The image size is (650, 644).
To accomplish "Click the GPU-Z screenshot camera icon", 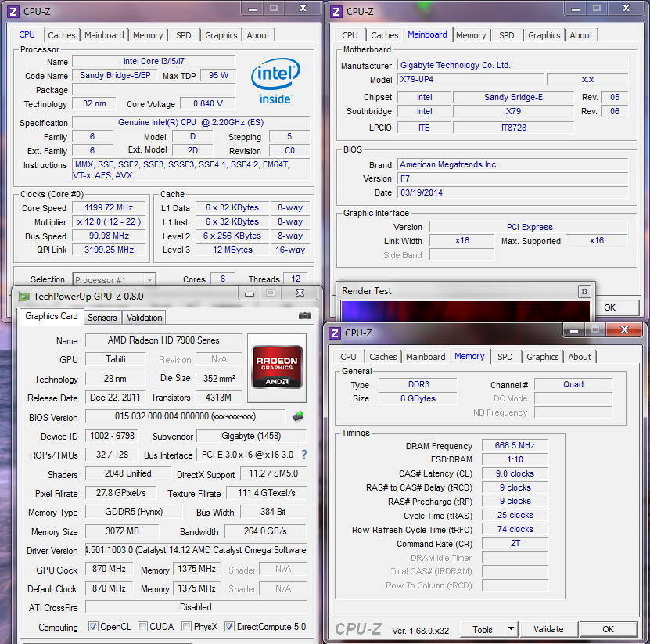I will (305, 316).
